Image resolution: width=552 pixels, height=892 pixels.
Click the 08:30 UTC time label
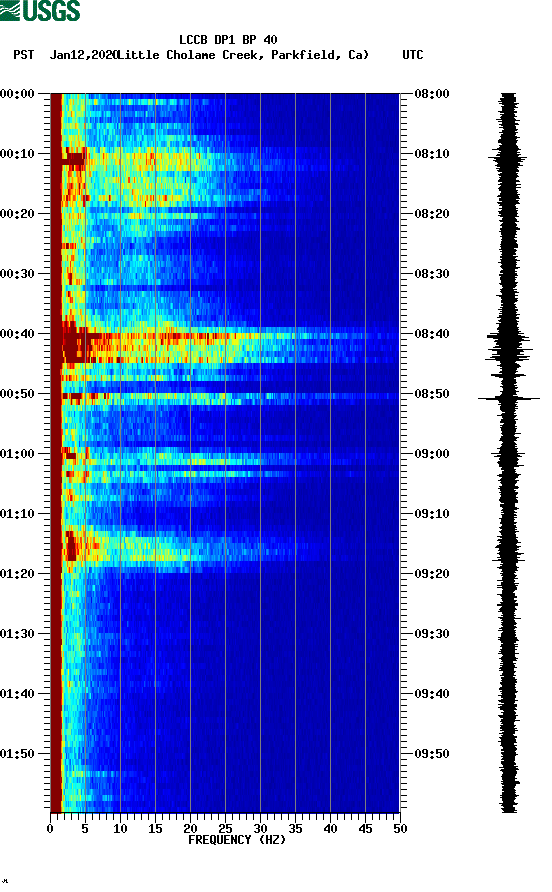(432, 274)
